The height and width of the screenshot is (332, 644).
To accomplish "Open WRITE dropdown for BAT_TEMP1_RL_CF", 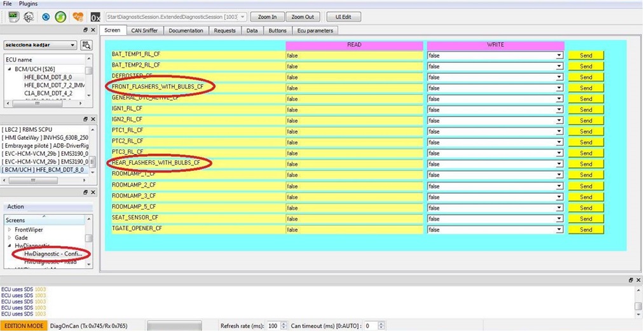I will point(559,55).
